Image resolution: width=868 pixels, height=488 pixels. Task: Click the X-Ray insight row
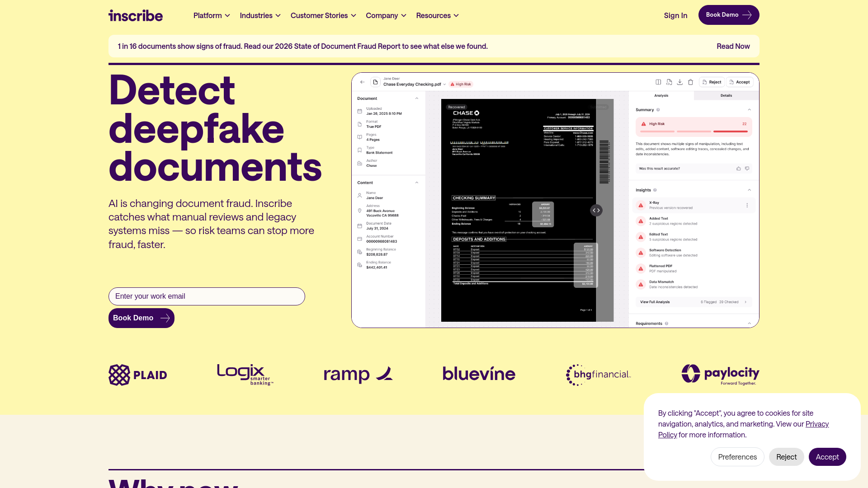pos(694,206)
